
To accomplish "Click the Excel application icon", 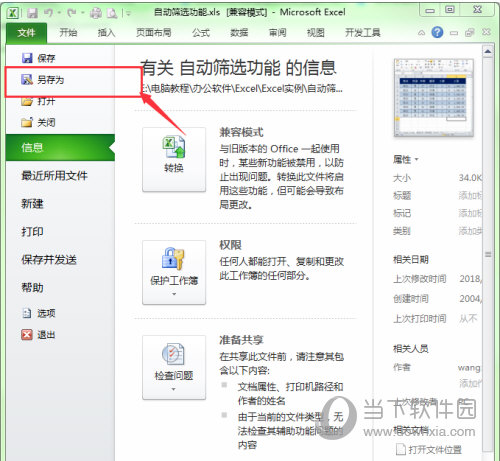I will click(x=12, y=13).
